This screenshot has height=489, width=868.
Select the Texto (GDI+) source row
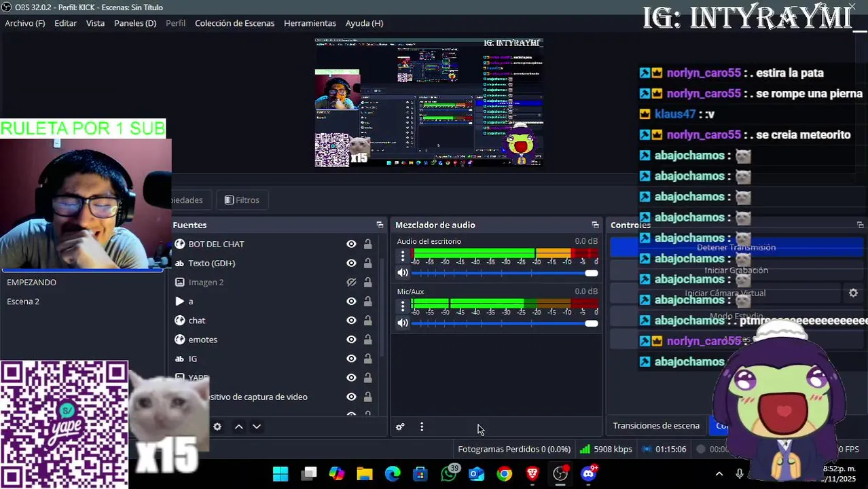pyautogui.click(x=274, y=263)
